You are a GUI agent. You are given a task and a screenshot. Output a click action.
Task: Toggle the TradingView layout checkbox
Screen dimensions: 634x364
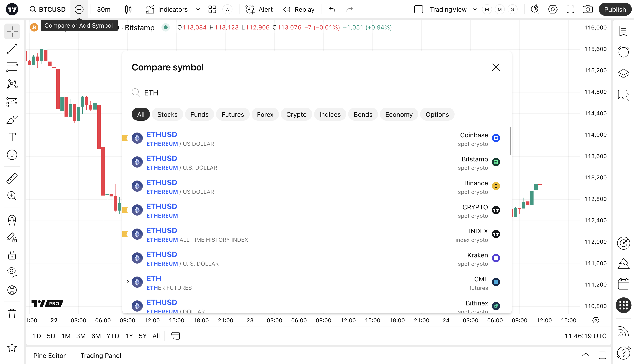point(419,9)
